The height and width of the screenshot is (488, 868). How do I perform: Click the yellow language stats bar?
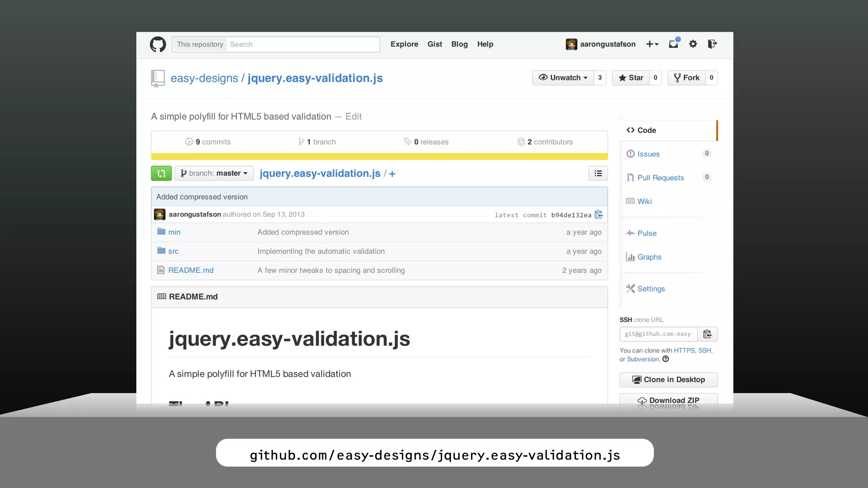coord(379,157)
